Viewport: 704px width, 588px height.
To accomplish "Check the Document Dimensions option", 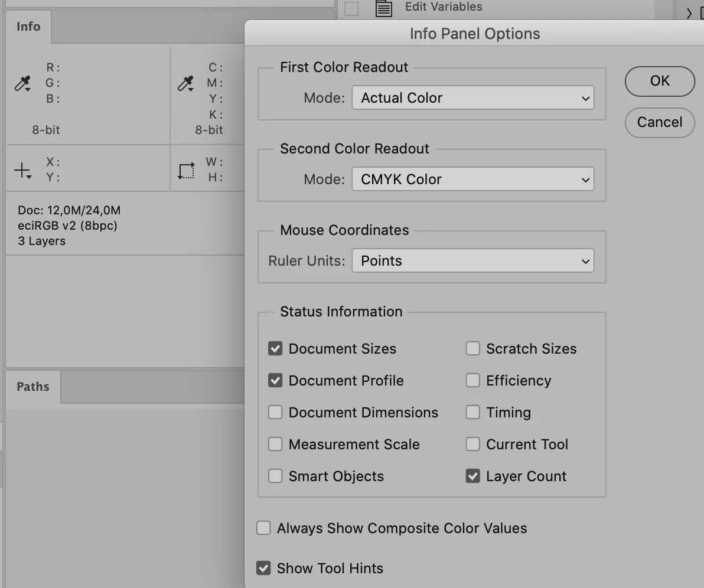I will pos(275,413).
